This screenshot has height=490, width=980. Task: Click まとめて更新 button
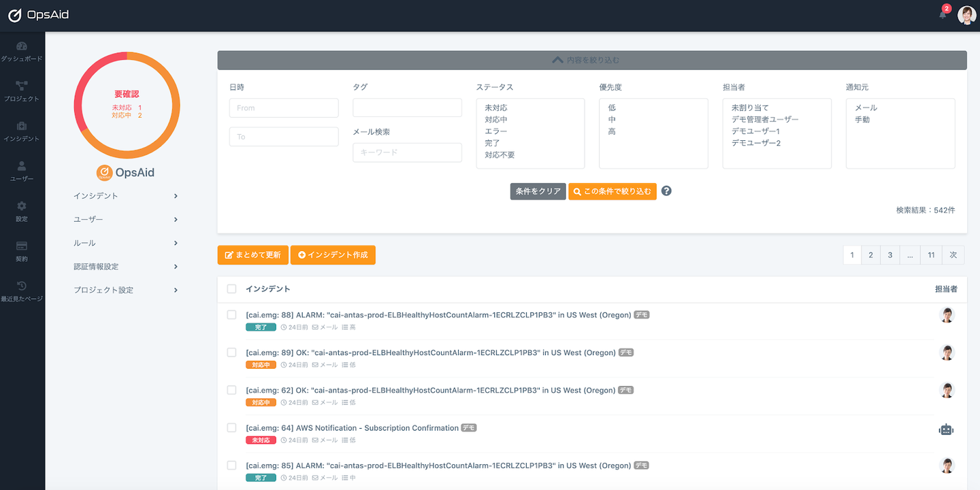(253, 255)
